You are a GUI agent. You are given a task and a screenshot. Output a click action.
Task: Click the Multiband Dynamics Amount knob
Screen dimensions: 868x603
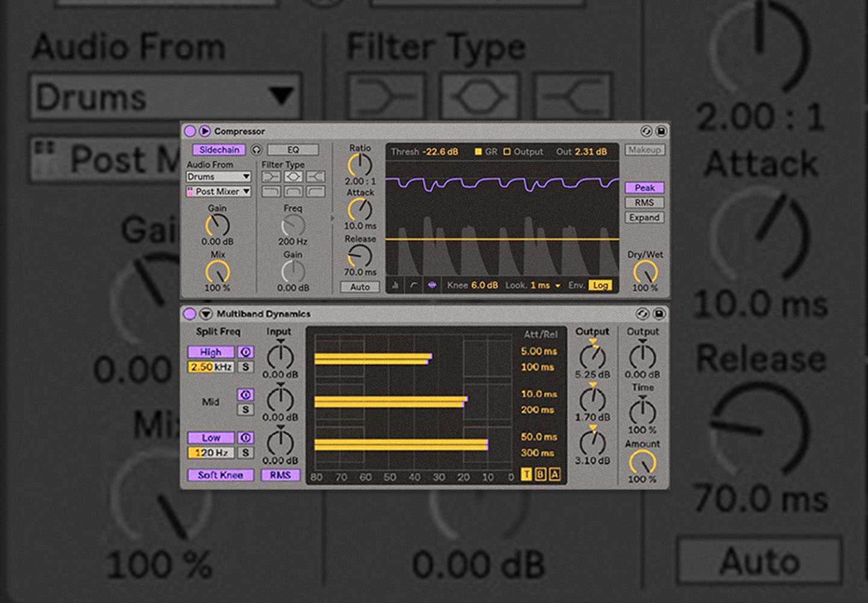point(642,463)
